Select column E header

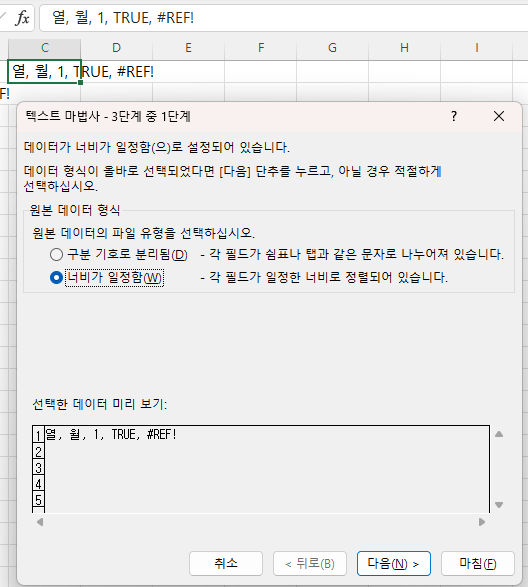click(188, 48)
